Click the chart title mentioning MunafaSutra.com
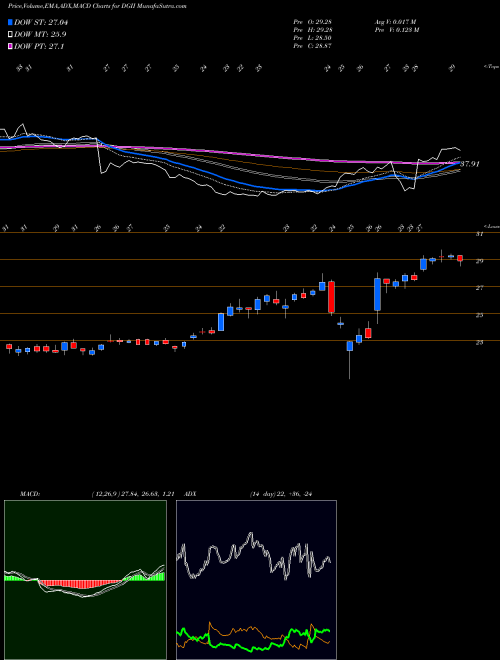The width and height of the screenshot is (500, 660). pos(97,6)
